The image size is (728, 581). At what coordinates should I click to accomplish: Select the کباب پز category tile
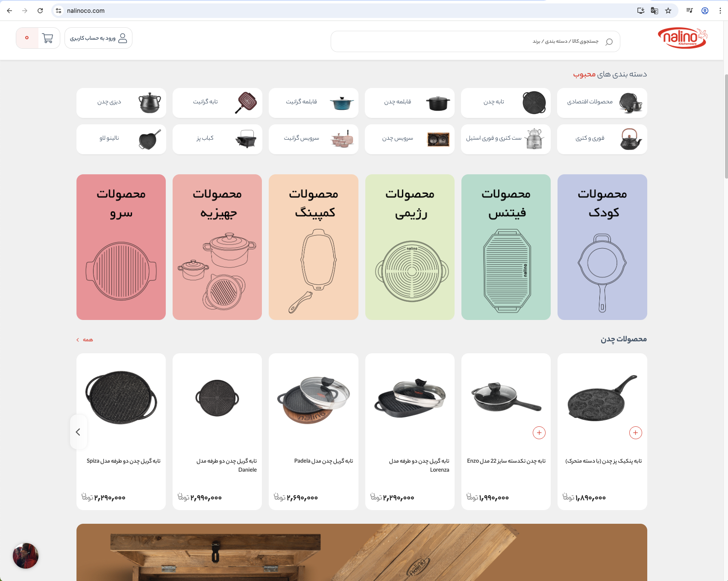coord(217,139)
